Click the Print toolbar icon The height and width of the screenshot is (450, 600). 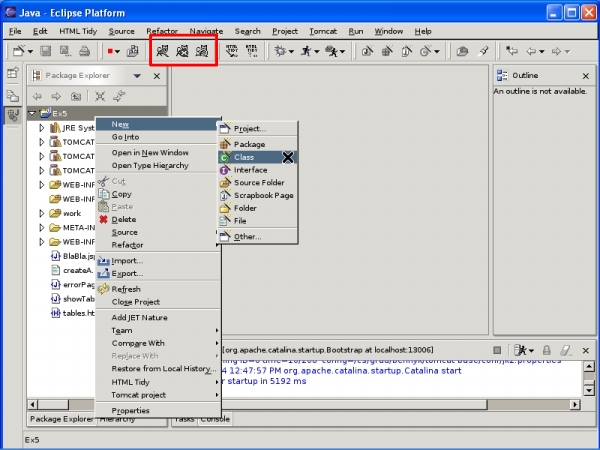(x=85, y=51)
